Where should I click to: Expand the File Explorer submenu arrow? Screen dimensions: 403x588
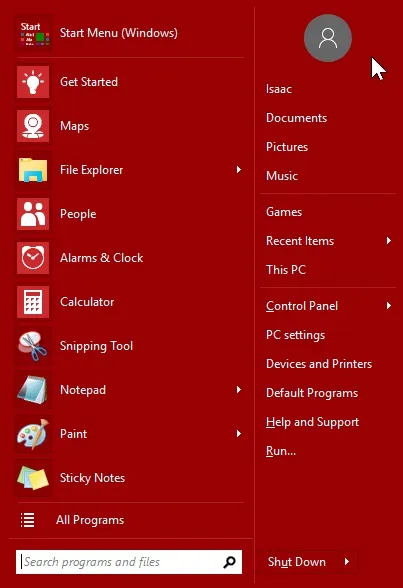tap(238, 170)
